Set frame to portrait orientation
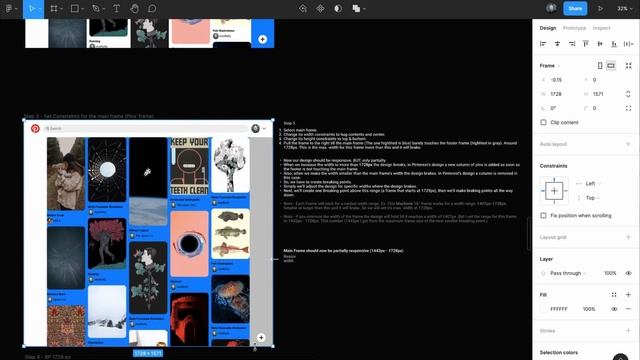 [x=600, y=66]
